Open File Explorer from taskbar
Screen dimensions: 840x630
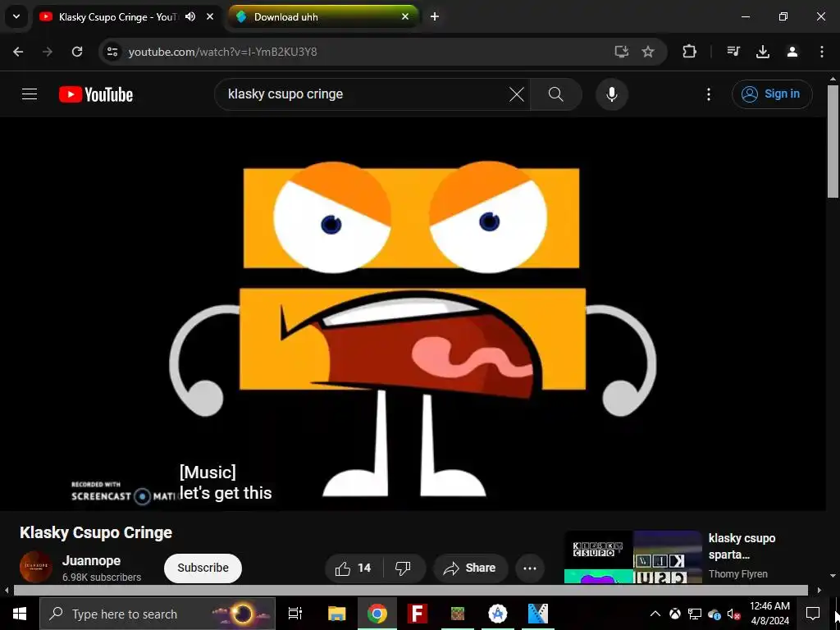click(x=337, y=614)
